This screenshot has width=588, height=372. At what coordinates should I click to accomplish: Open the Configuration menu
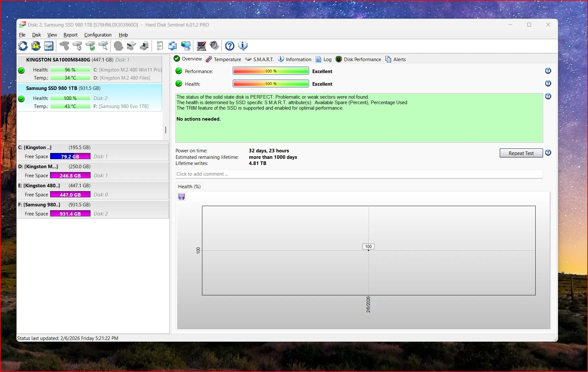tap(98, 35)
